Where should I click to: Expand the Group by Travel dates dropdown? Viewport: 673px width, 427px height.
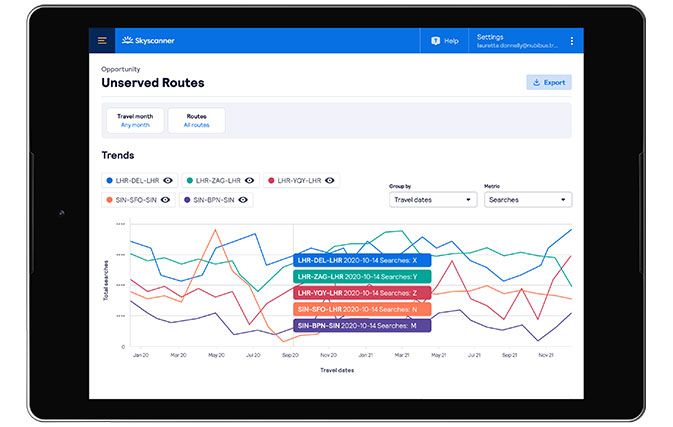[433, 200]
